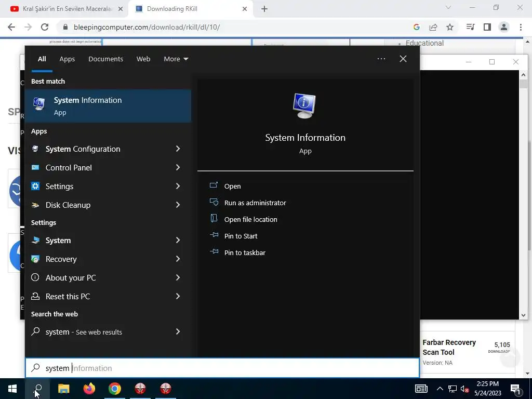Show hidden system tray icons
The image size is (532, 399).
click(x=440, y=389)
